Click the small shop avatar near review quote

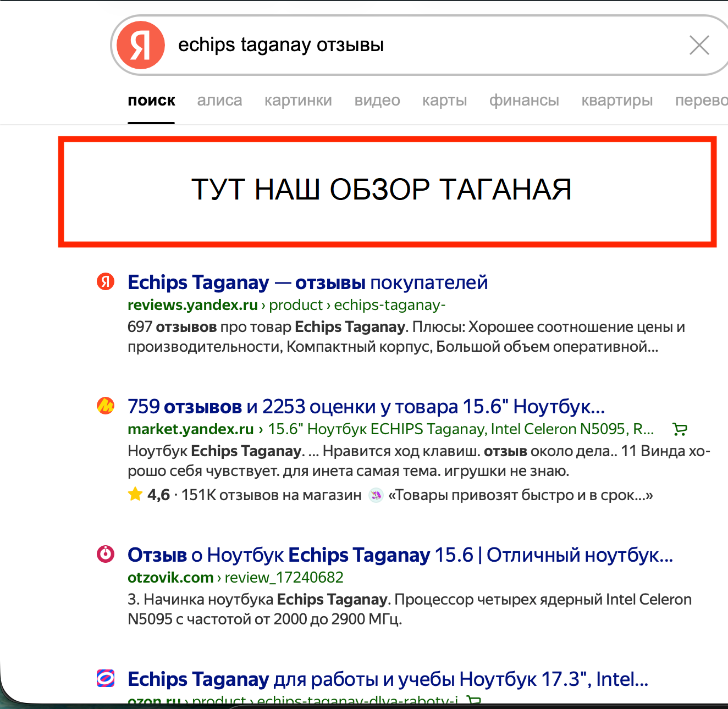click(x=376, y=495)
